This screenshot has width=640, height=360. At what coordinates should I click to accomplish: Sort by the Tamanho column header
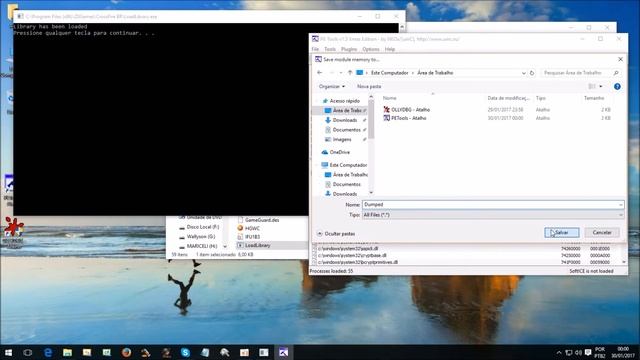pyautogui.click(x=594, y=98)
